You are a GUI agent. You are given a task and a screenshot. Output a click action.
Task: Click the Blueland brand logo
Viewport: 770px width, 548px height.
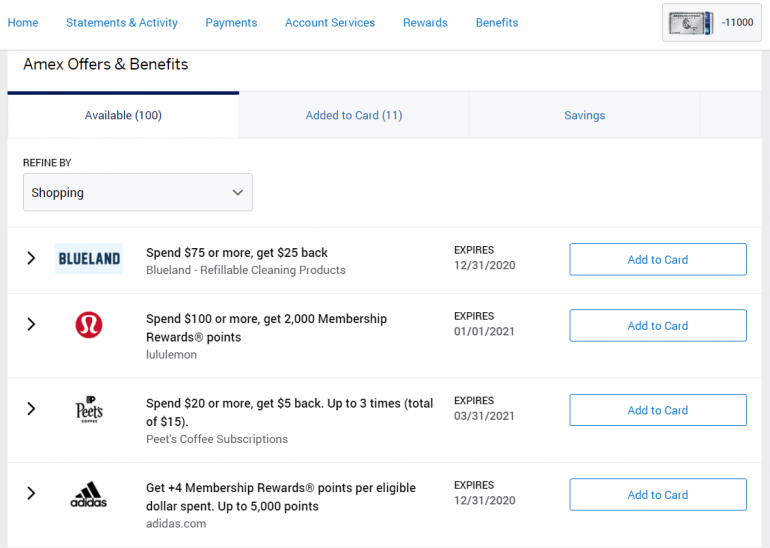(x=89, y=259)
